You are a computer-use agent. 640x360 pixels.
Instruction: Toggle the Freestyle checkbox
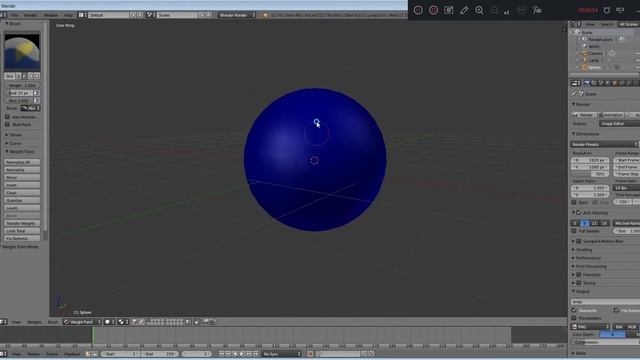pyautogui.click(x=579, y=275)
